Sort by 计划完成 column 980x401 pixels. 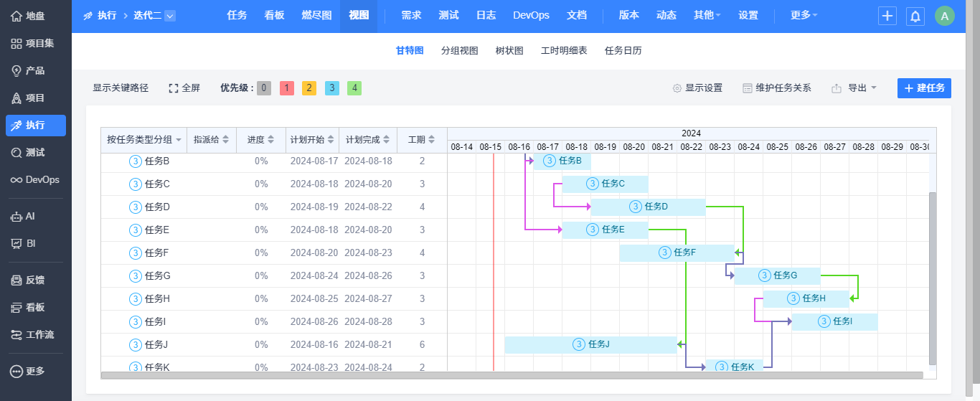pos(368,140)
